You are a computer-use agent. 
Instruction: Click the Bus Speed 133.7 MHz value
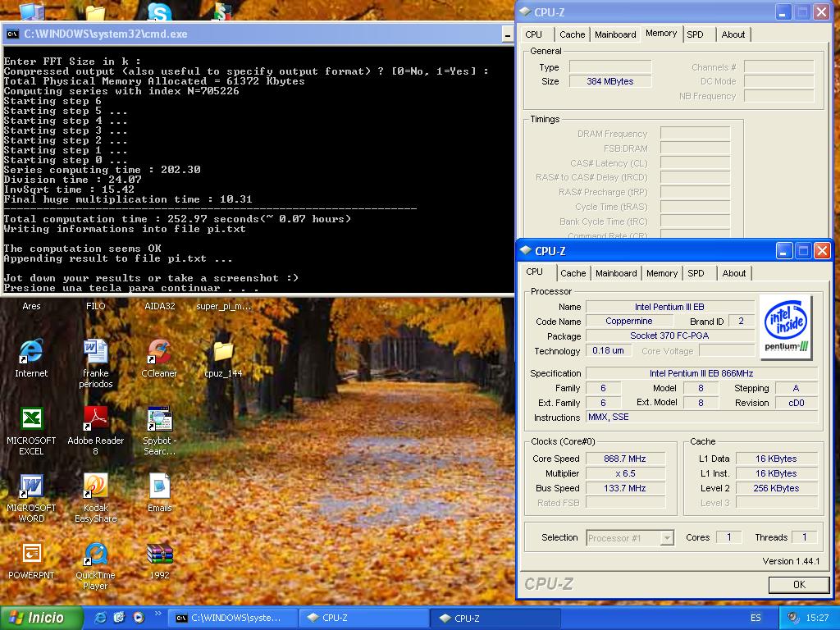click(x=624, y=488)
